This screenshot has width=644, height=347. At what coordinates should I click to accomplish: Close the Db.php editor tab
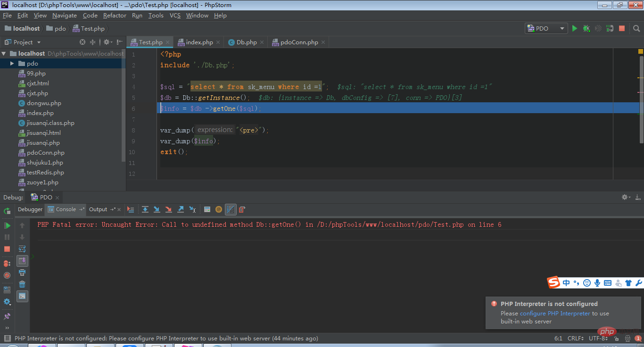pyautogui.click(x=262, y=42)
